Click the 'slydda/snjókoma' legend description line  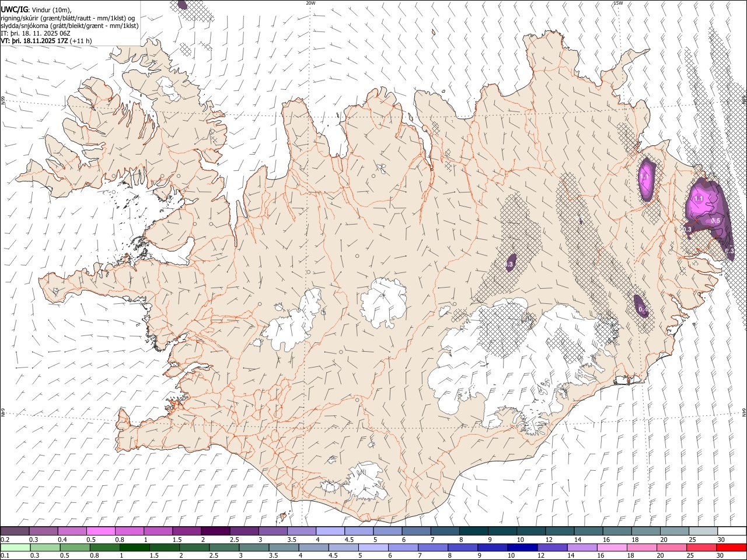[x=69, y=26]
